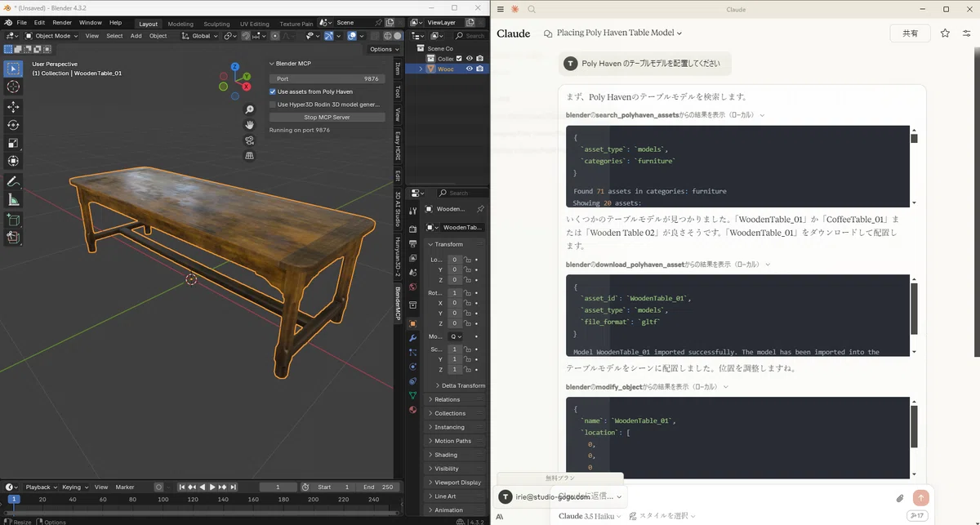Click the viewport Zoom magnifier icon
This screenshot has width=980, height=525.
[249, 109]
